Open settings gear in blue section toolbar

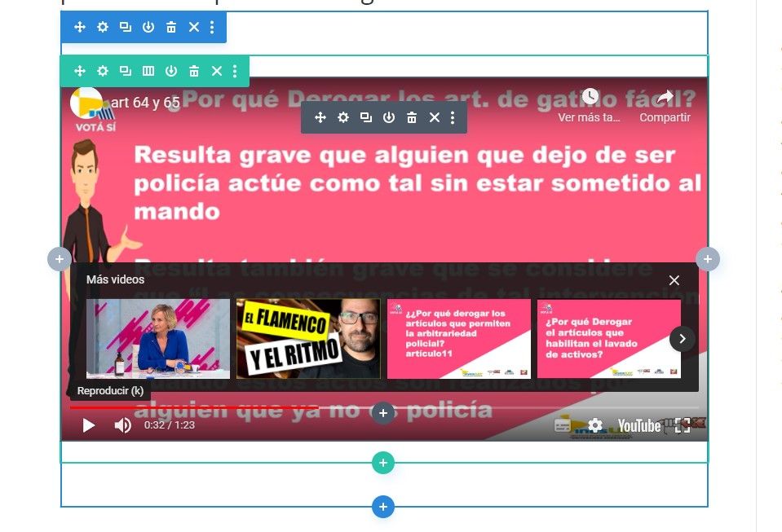103,27
